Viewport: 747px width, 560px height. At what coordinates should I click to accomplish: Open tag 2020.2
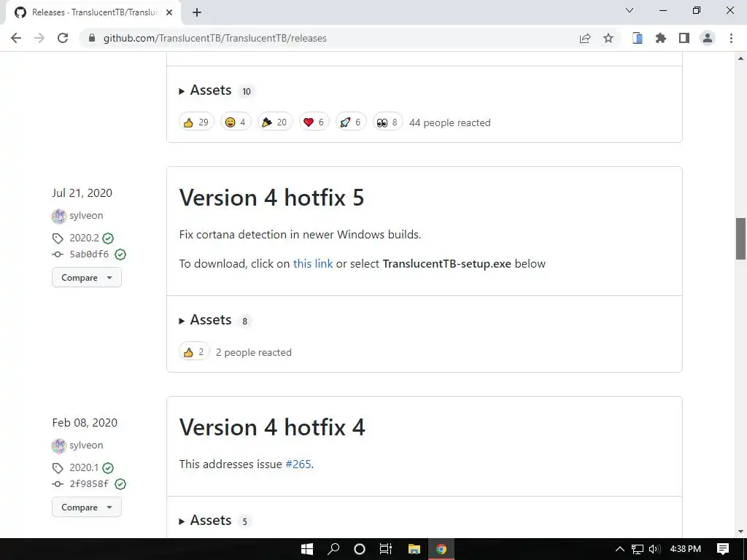(x=84, y=238)
